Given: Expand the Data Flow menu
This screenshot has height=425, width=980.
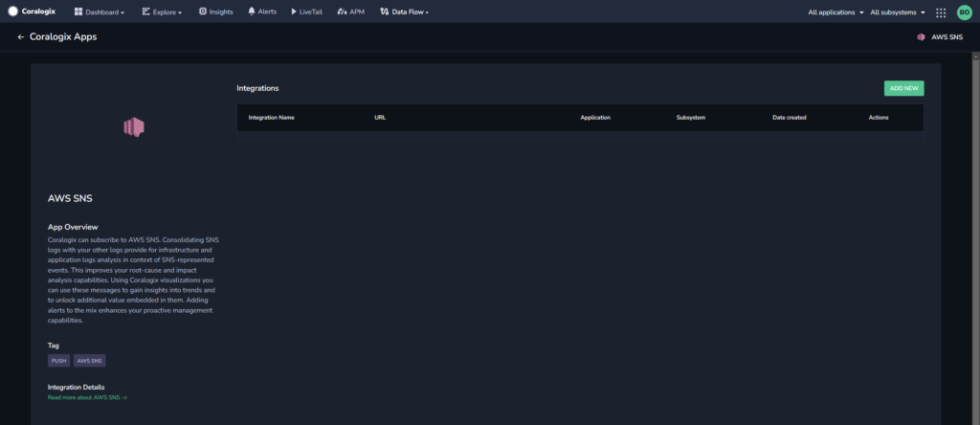Looking at the screenshot, I should 405,11.
